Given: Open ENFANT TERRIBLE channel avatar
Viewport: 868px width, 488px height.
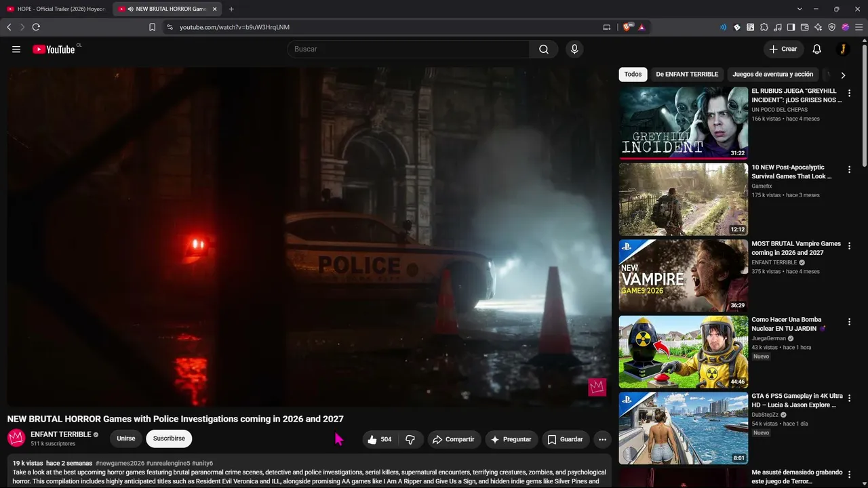Looking at the screenshot, I should [x=16, y=438].
